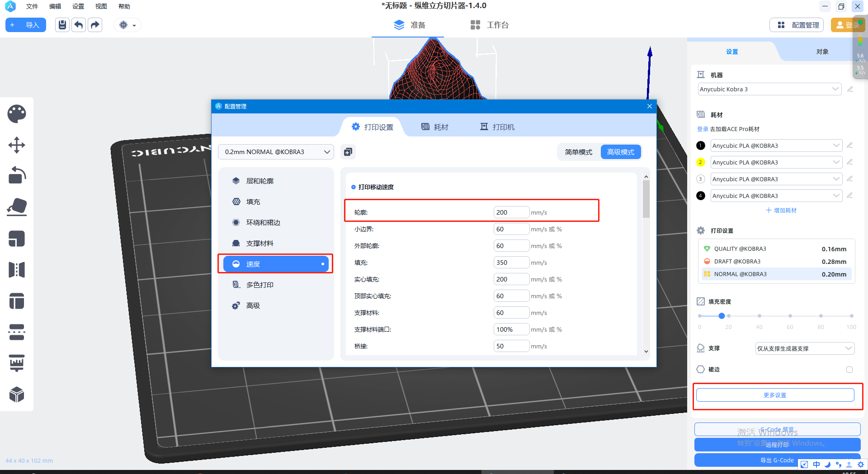
Task: Select 层和轮廓 settings category
Action: [276, 181]
